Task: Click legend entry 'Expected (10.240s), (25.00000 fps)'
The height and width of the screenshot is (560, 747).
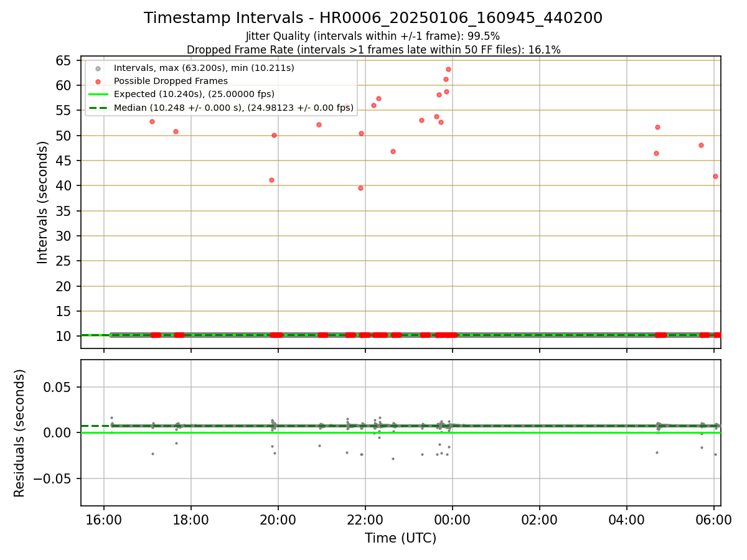Action: click(x=194, y=94)
